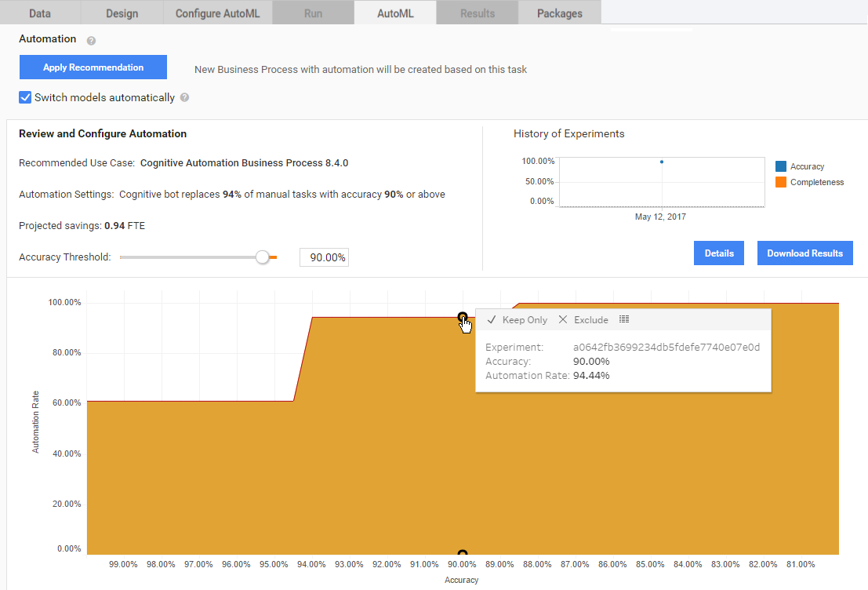Click the highlighted chart point at 90.00% accuracy
868x590 pixels.
[x=463, y=317]
